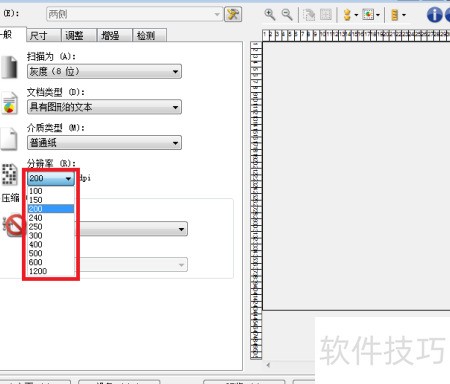The image size is (450, 384).
Task: Click the zoom in magnifier icon
Action: pyautogui.click(x=270, y=15)
